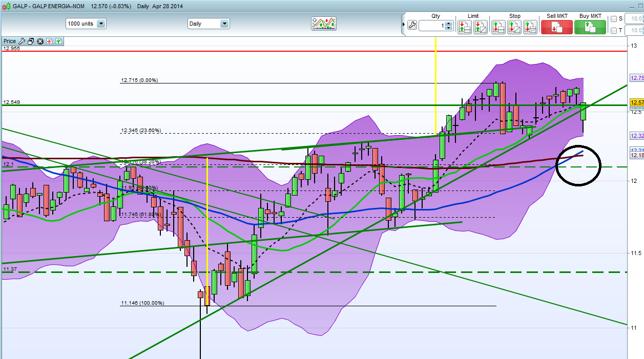Screen dimensions: 644x359
Task: Expand the order toolbar collapse arrow
Action: pos(402,25)
